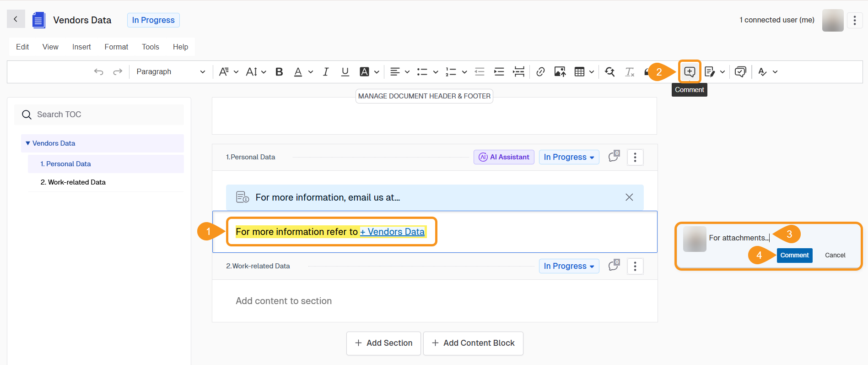
Task: Click the Add Section button
Action: (383, 343)
